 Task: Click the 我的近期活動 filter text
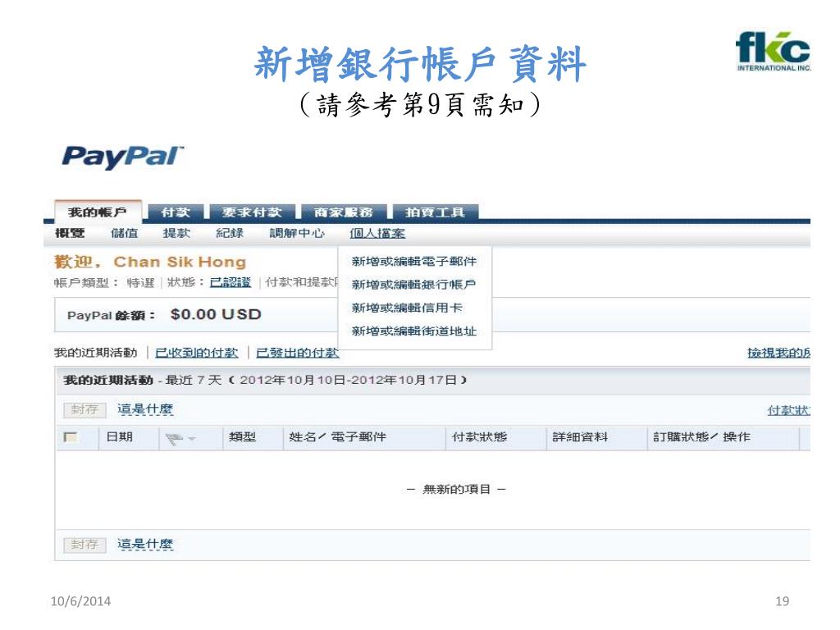pos(96,353)
